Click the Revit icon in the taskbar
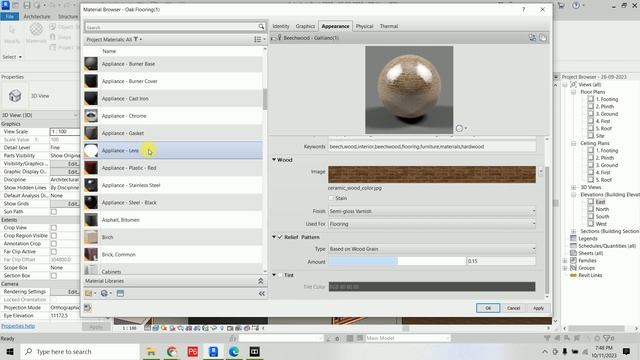Screen dimensions: 640x360 tap(213, 351)
